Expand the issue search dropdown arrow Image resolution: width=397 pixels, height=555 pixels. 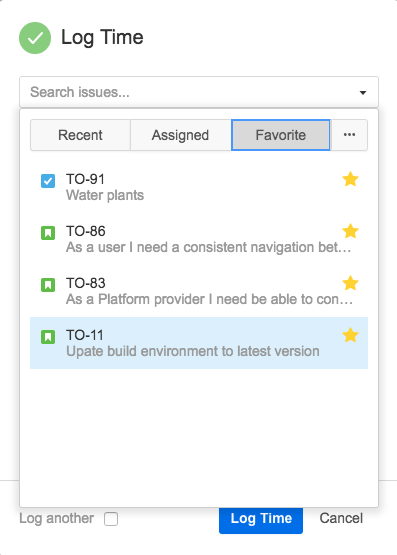pyautogui.click(x=363, y=93)
